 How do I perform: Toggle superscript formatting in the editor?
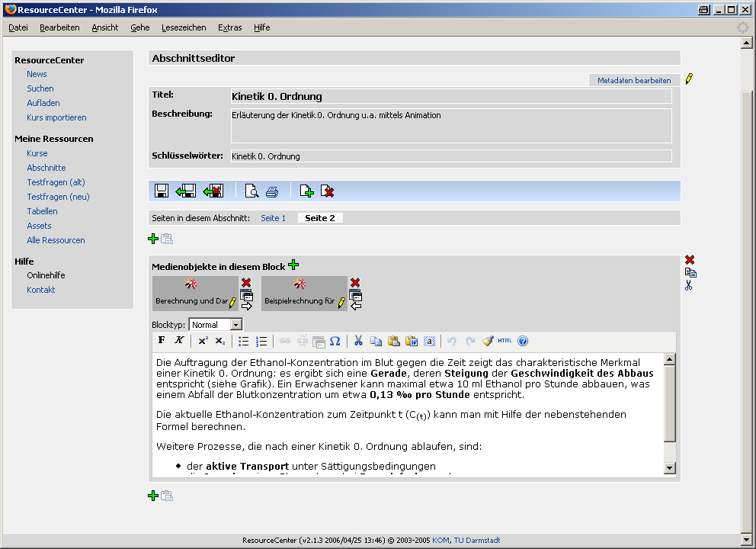[203, 341]
